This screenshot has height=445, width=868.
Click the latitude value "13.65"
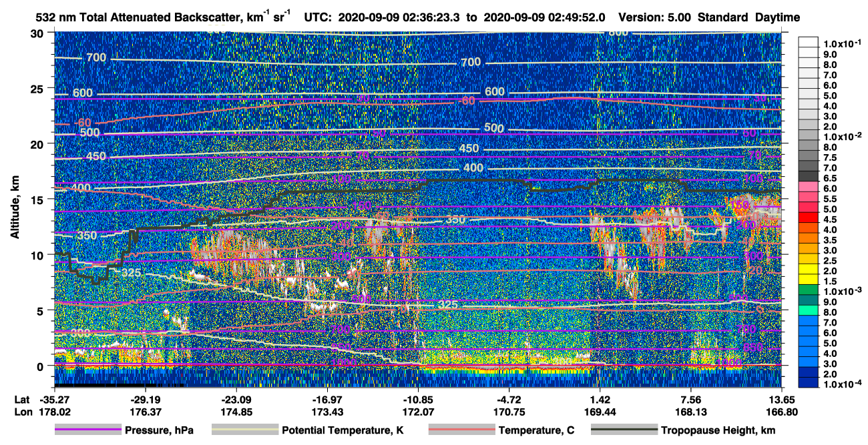(782, 400)
